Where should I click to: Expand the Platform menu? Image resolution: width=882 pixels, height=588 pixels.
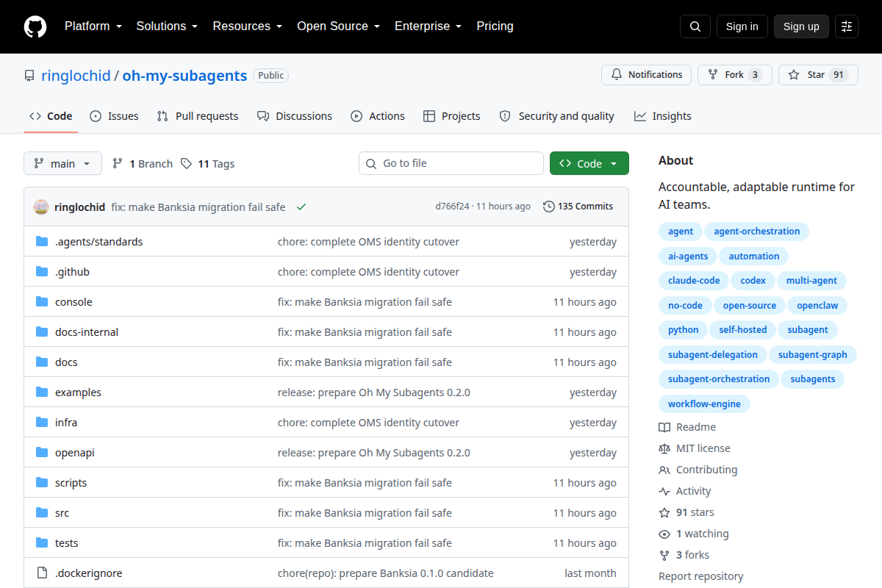pyautogui.click(x=92, y=26)
